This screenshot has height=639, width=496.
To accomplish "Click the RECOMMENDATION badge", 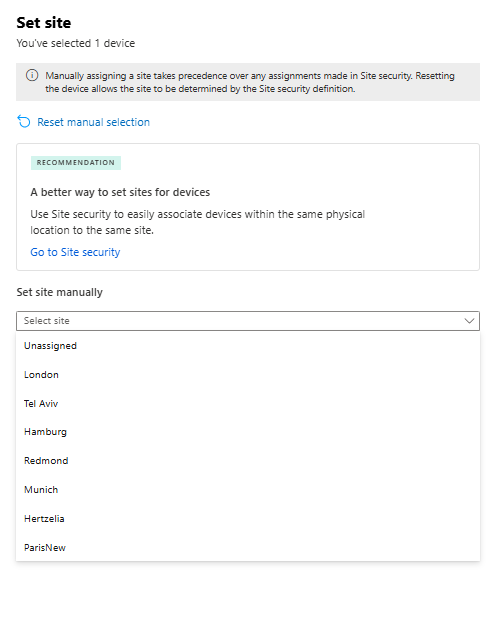I will tap(76, 163).
